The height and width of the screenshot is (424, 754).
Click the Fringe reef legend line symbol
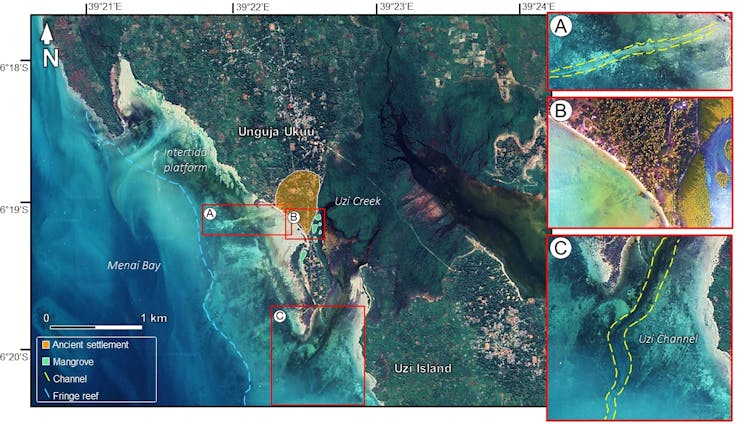click(x=46, y=395)
